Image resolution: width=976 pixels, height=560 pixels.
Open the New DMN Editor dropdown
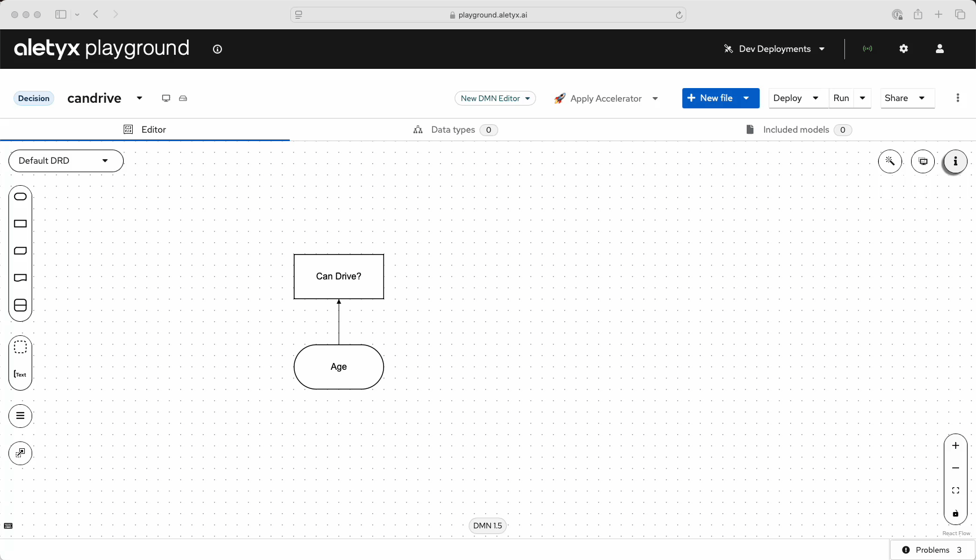pos(495,98)
